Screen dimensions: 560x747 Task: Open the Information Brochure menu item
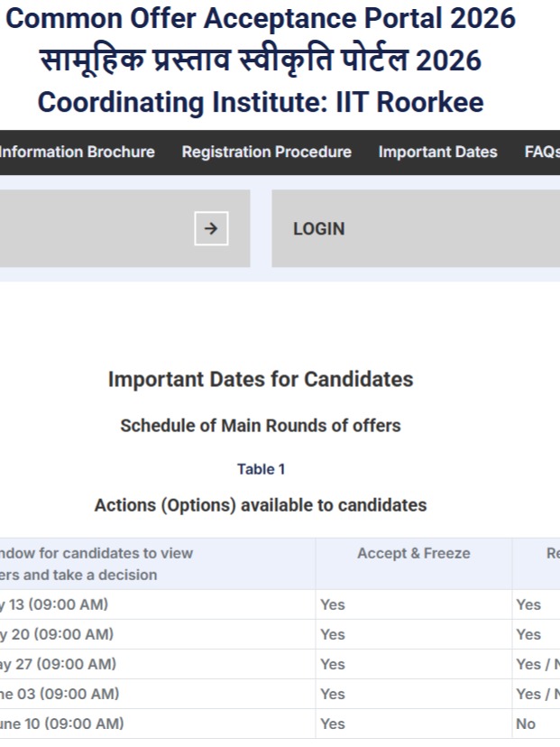pyautogui.click(x=77, y=152)
